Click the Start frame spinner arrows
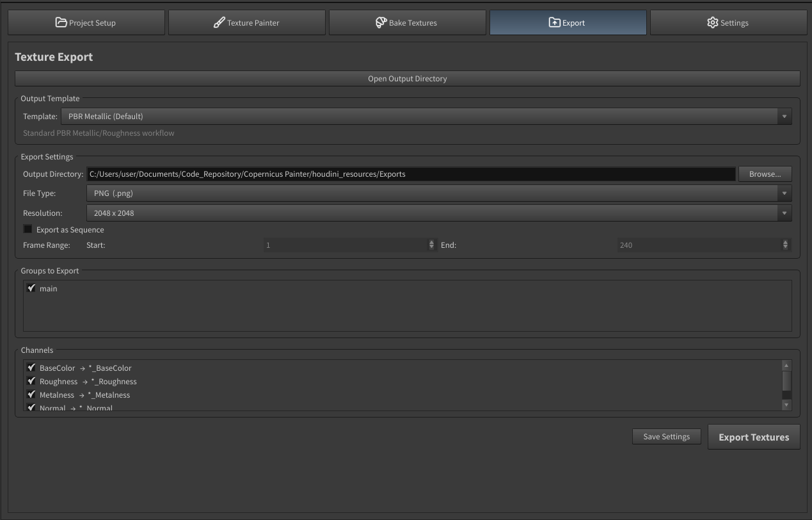The image size is (812, 520). 431,245
